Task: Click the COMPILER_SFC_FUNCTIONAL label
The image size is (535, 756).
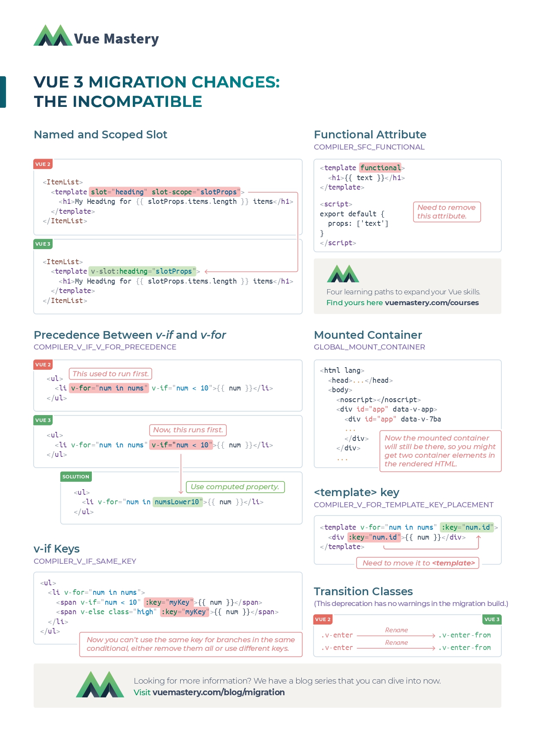Action: point(369,147)
